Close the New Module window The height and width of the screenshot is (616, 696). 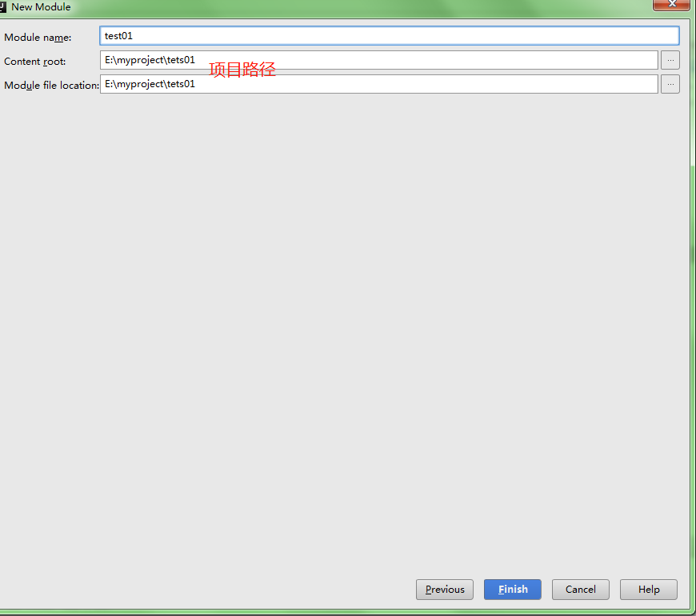pos(671,5)
